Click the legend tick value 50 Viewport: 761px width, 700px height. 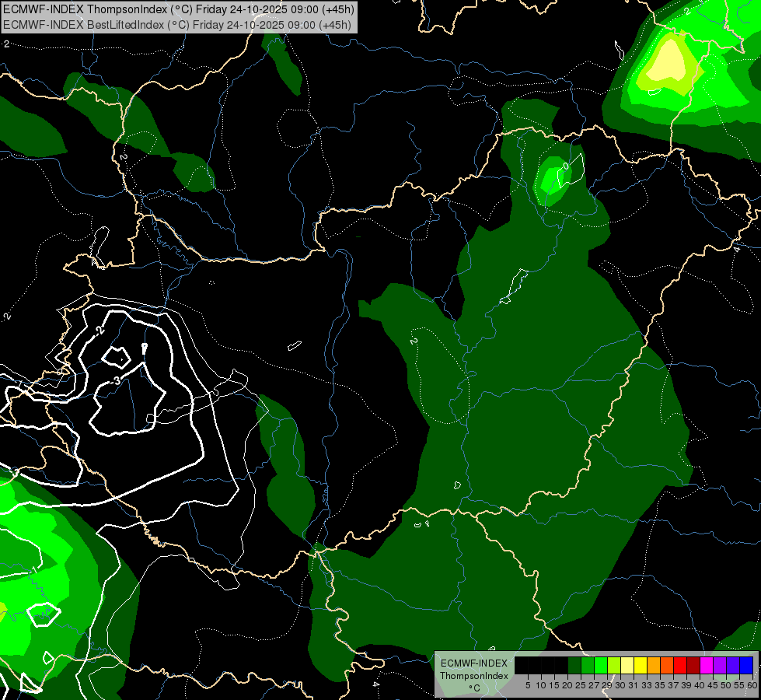point(726,685)
